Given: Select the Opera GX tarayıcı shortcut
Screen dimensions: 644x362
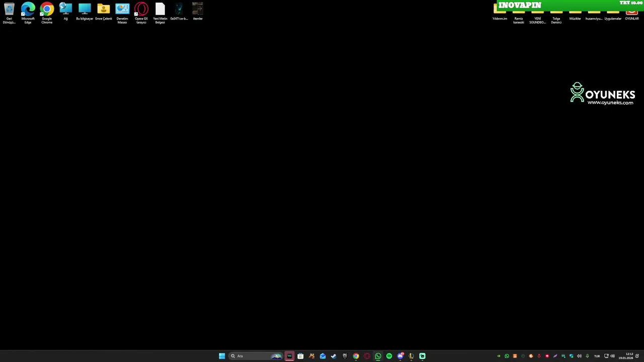Looking at the screenshot, I should [141, 14].
